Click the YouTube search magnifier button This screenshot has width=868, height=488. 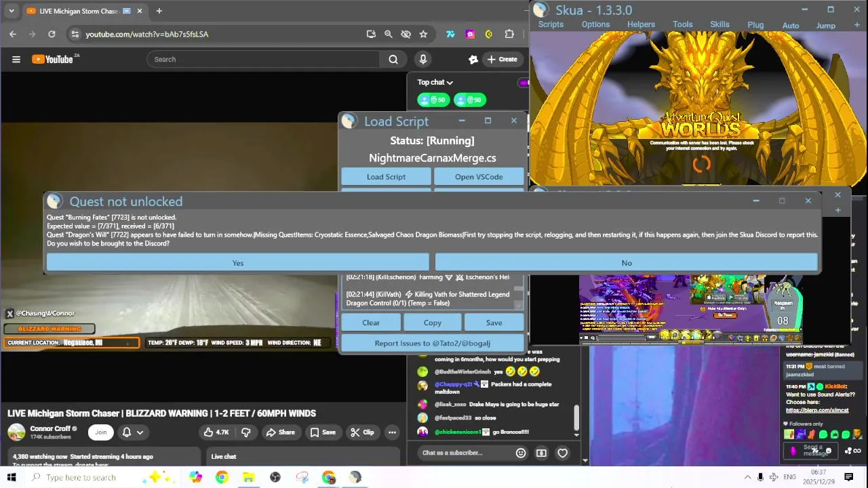[393, 59]
